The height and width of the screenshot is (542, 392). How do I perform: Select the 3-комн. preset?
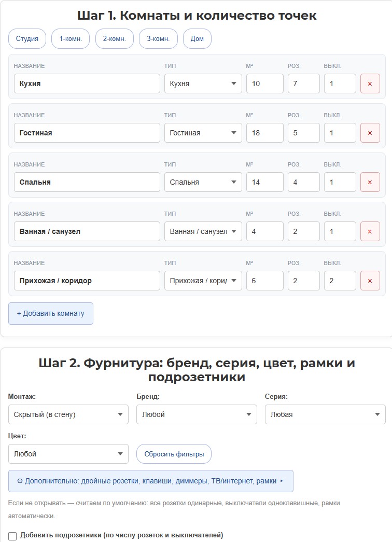pyautogui.click(x=158, y=38)
